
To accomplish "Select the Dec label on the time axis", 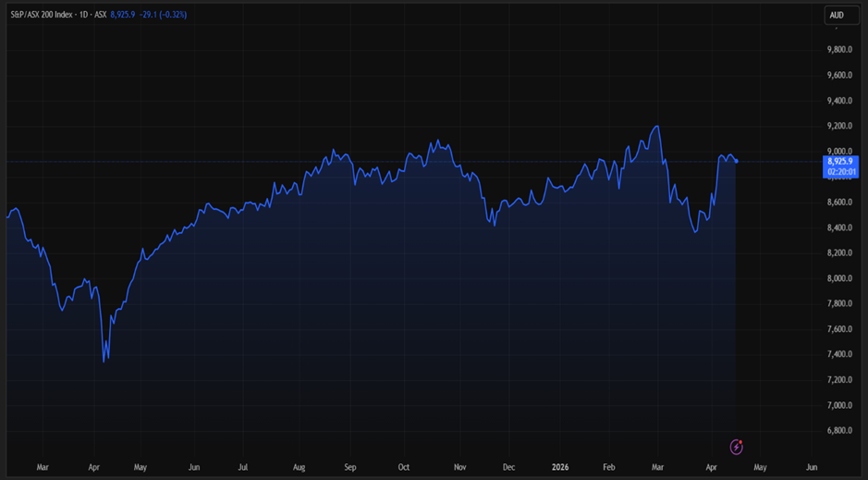I will [508, 468].
